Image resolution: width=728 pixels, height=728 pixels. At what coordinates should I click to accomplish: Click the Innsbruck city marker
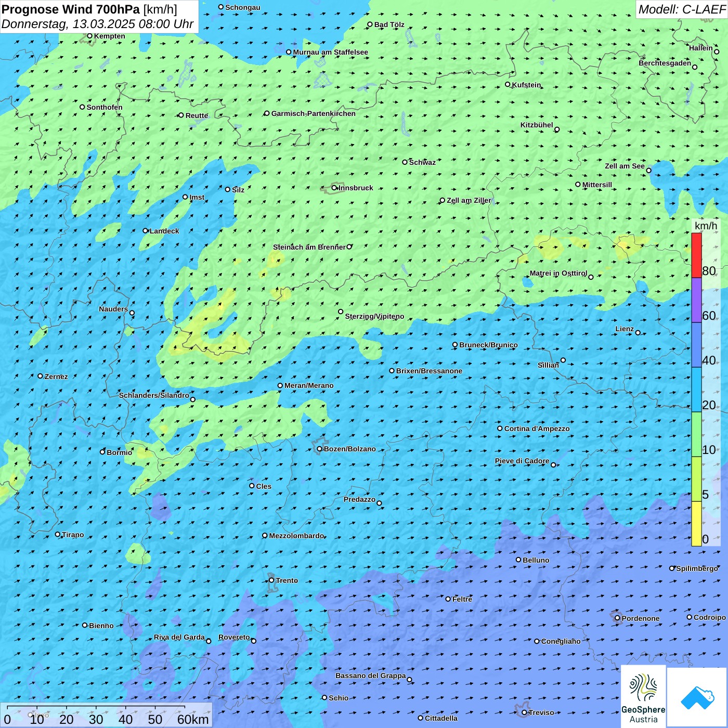[x=334, y=188]
